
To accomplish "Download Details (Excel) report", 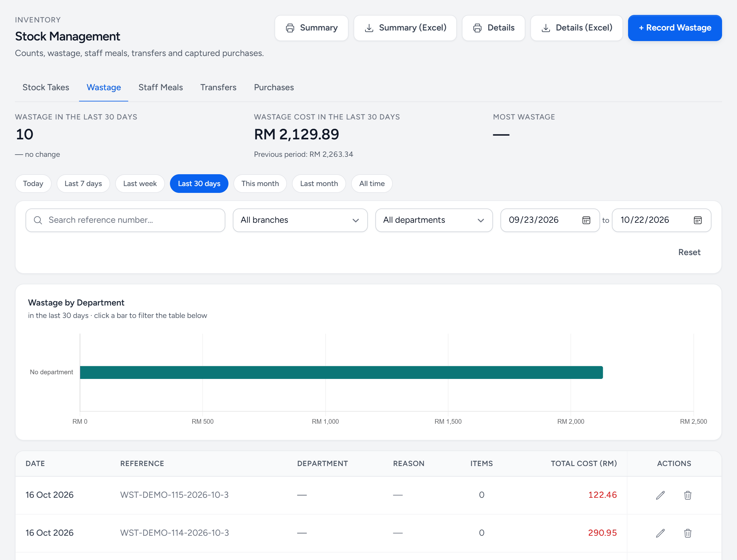I will click(x=576, y=28).
